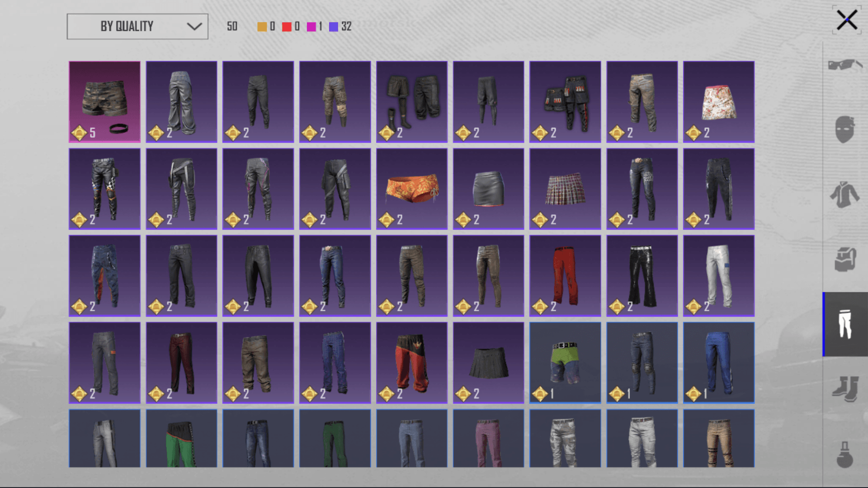Select the black pants with pink stripes

(x=258, y=189)
